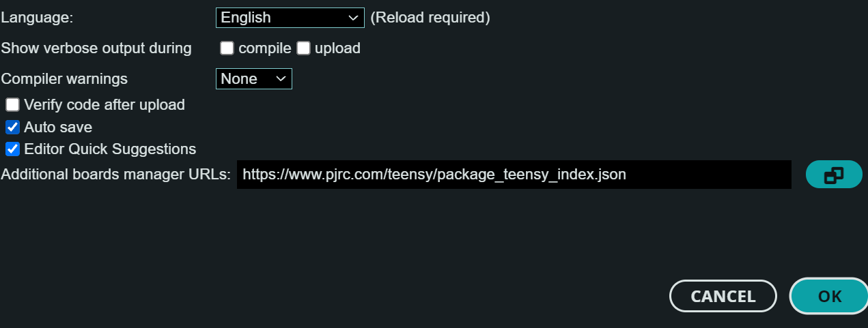
Task: Click the "Show verbose output during" label
Action: coord(96,48)
